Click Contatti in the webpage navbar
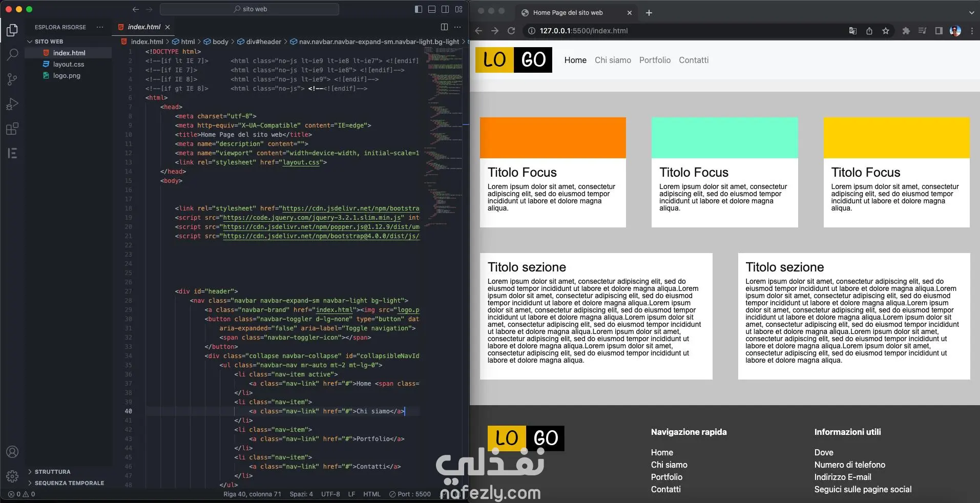Viewport: 980px width, 503px height. pos(694,60)
